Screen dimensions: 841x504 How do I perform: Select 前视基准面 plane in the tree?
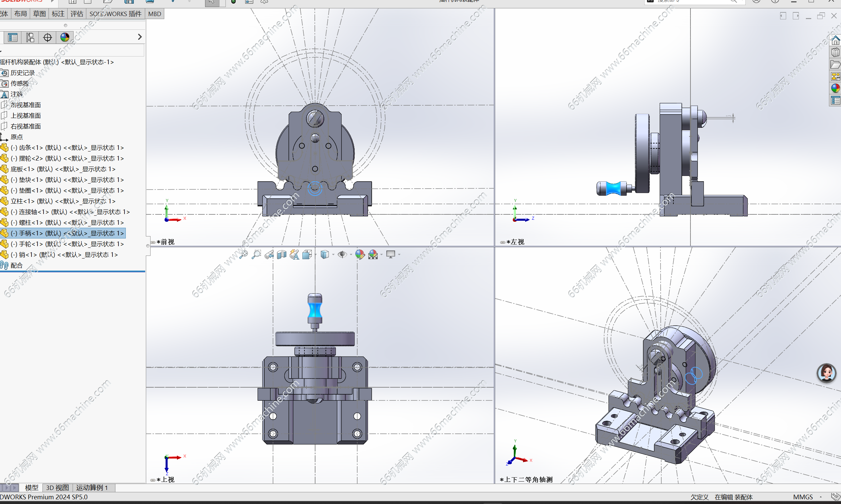25,105
